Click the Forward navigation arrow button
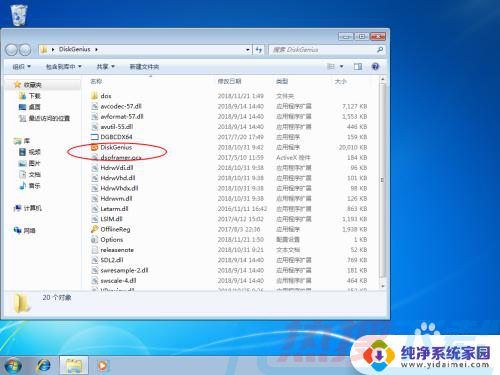The image size is (500, 375). [25, 50]
